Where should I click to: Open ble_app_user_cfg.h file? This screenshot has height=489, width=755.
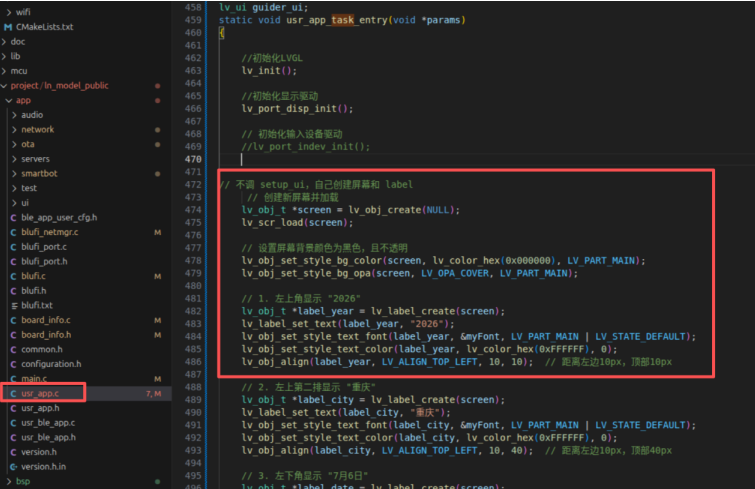click(x=59, y=218)
